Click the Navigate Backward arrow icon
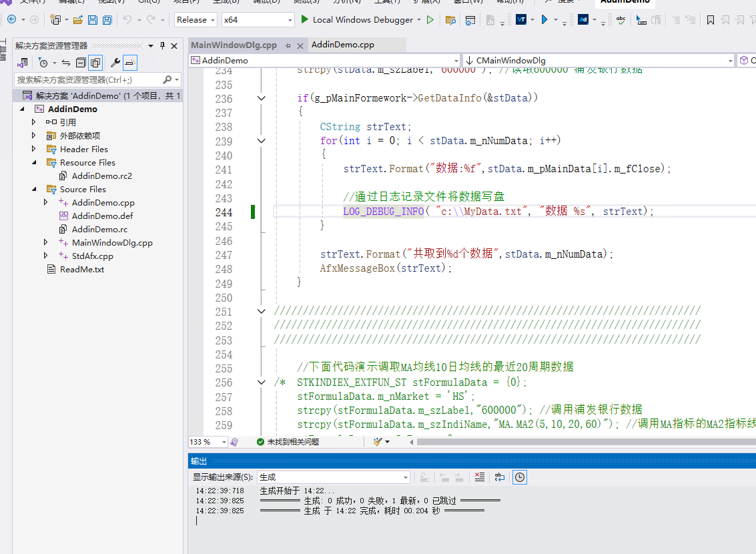This screenshot has width=756, height=554. tap(11, 20)
